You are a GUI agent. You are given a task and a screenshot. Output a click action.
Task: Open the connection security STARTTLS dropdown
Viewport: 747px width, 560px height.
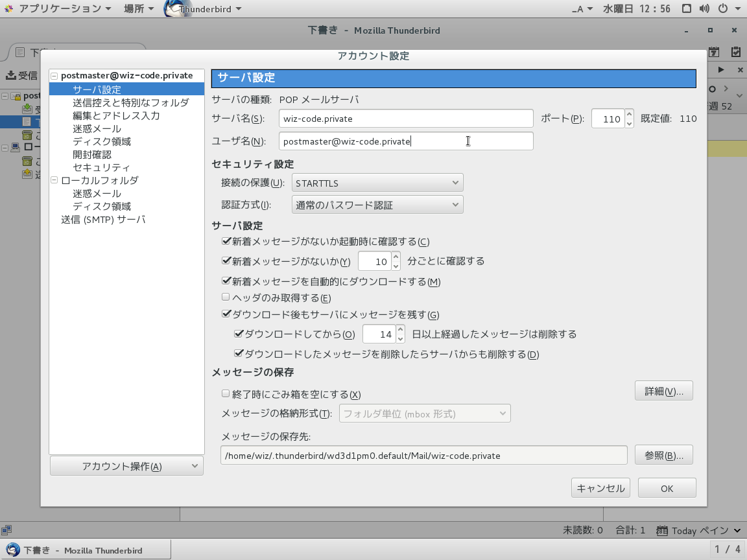pyautogui.click(x=377, y=183)
